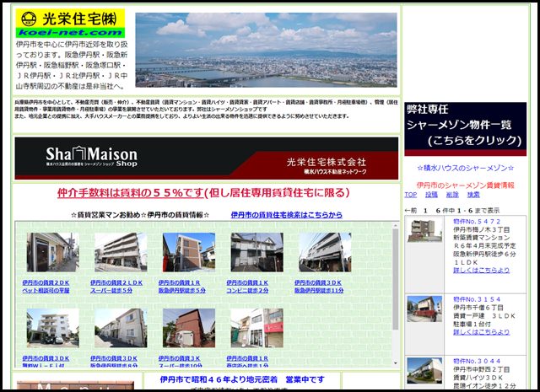Viewport: 540px width, 392px height.
Task: Open second-row storefront photo with red sign
Action: (256, 328)
